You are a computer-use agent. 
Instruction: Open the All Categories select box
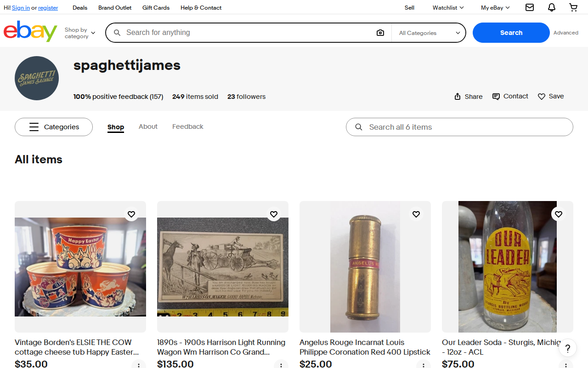[429, 33]
